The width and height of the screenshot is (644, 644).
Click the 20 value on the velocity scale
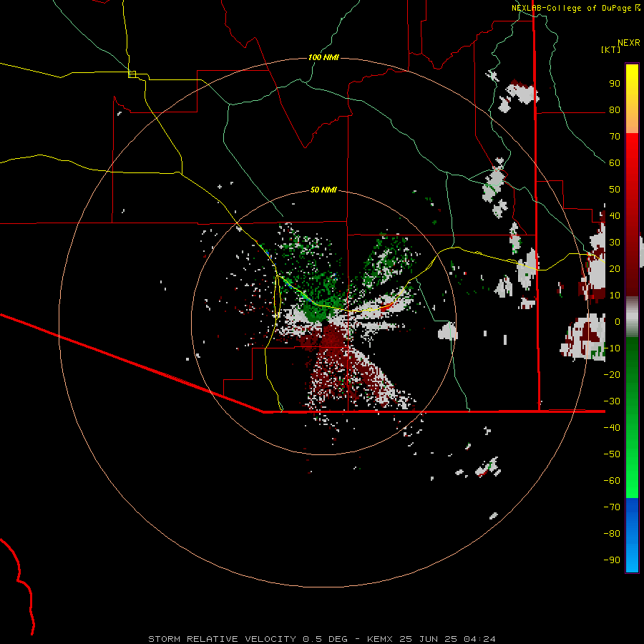point(615,268)
